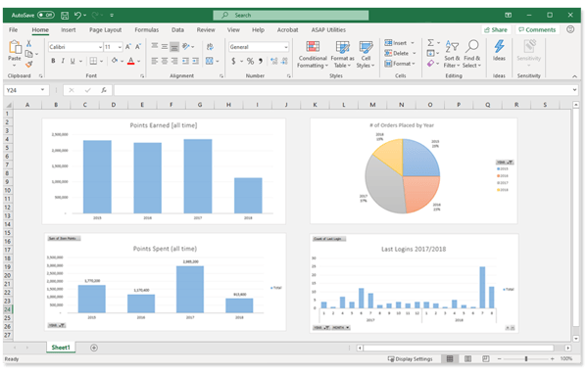Open the Borders dropdown arrow
Image resolution: width=588 pixels, height=375 pixels.
(101, 61)
